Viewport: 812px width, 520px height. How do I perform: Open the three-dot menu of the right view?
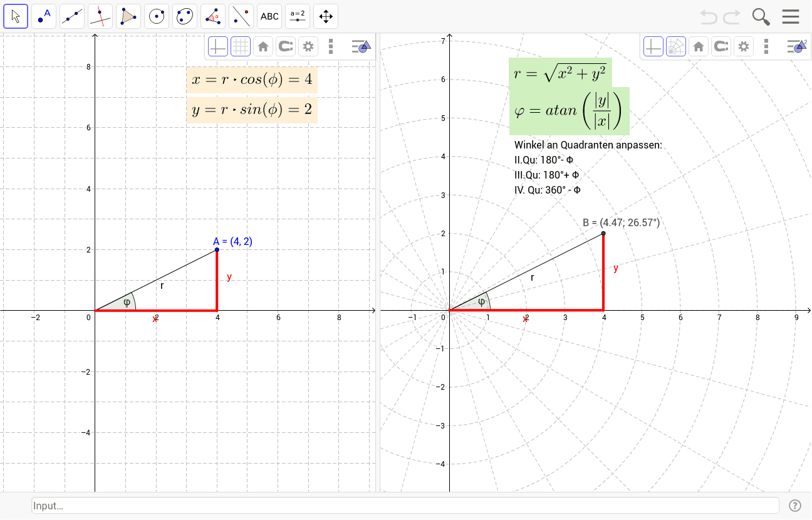pos(766,46)
